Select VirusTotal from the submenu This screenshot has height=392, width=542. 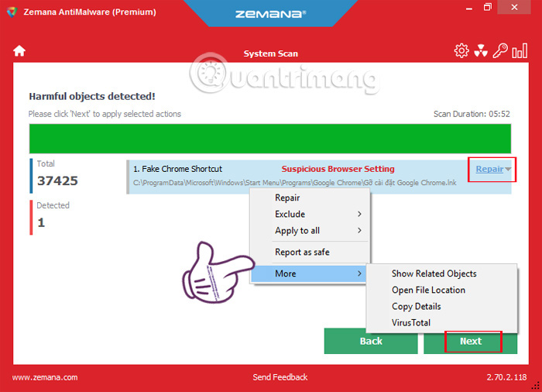pyautogui.click(x=442, y=322)
